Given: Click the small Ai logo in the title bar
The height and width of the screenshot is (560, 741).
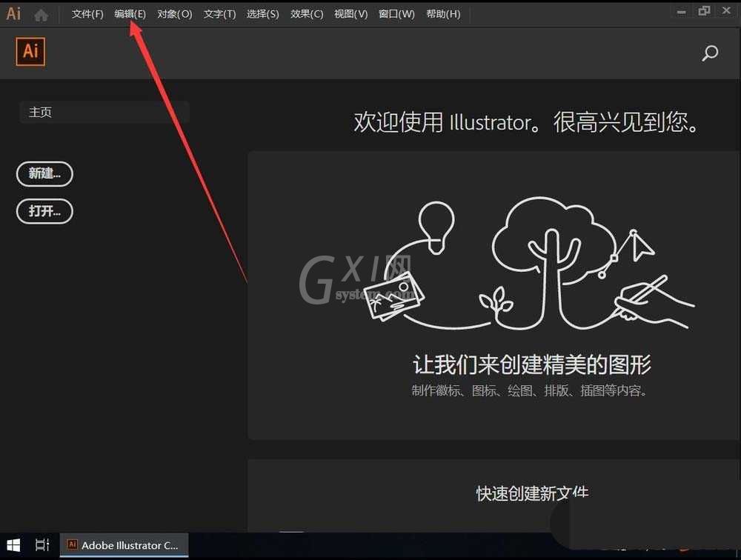Looking at the screenshot, I should pos(13,13).
